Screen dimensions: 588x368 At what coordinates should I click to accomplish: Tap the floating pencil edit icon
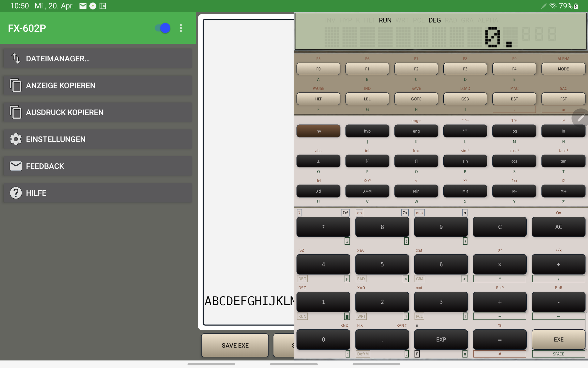click(580, 118)
